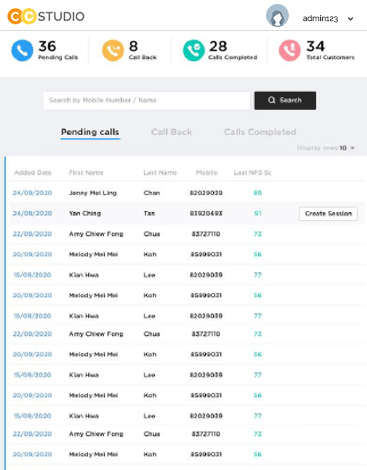Open the Display rows 10 dropdown

pyautogui.click(x=347, y=148)
